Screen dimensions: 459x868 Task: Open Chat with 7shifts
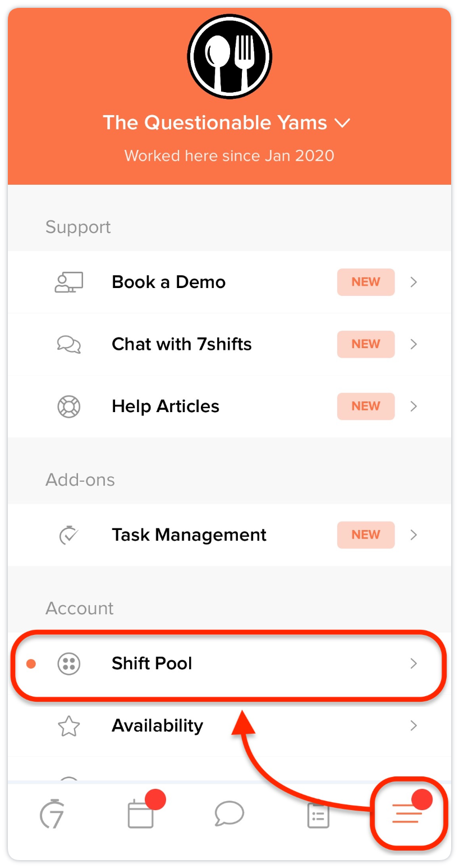click(229, 344)
